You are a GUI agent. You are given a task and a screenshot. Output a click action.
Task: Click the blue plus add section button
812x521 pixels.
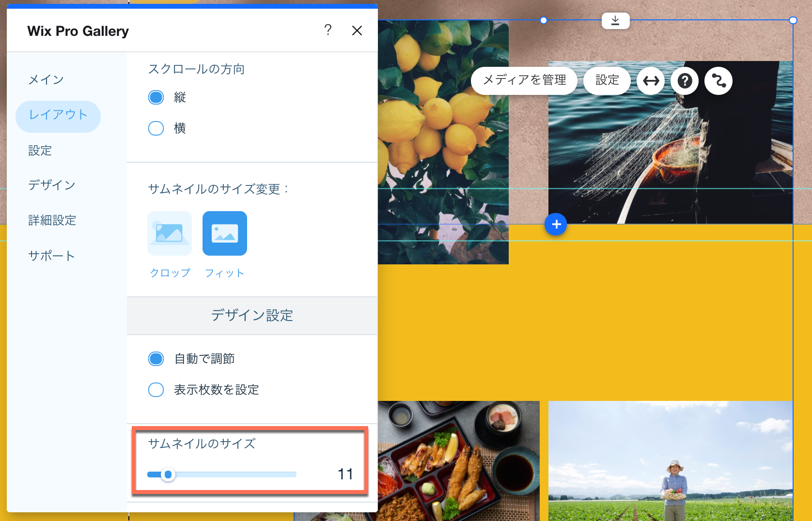[x=556, y=224]
